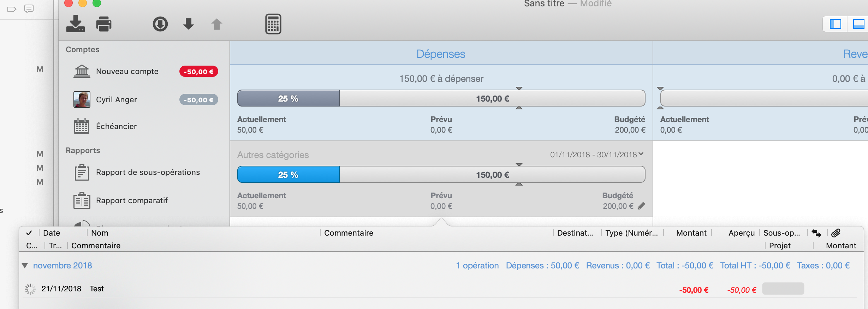Click the grey sous-opération field in Test row

[783, 289]
